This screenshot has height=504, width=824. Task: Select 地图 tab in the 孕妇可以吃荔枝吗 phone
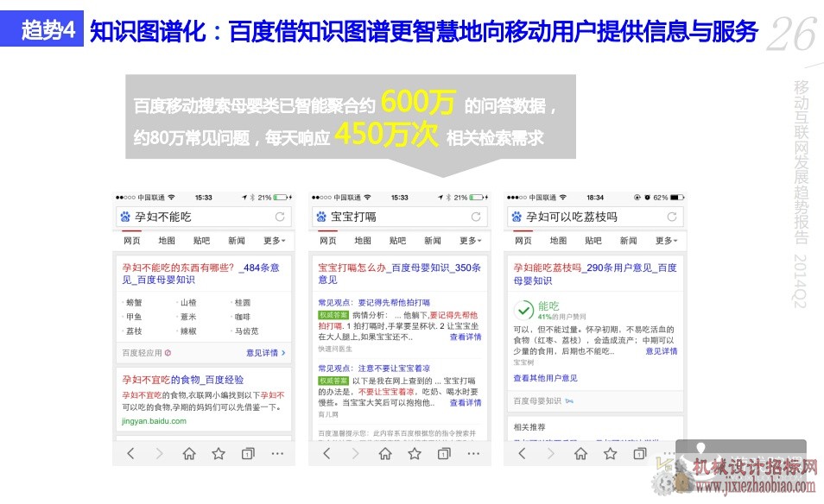coord(558,241)
